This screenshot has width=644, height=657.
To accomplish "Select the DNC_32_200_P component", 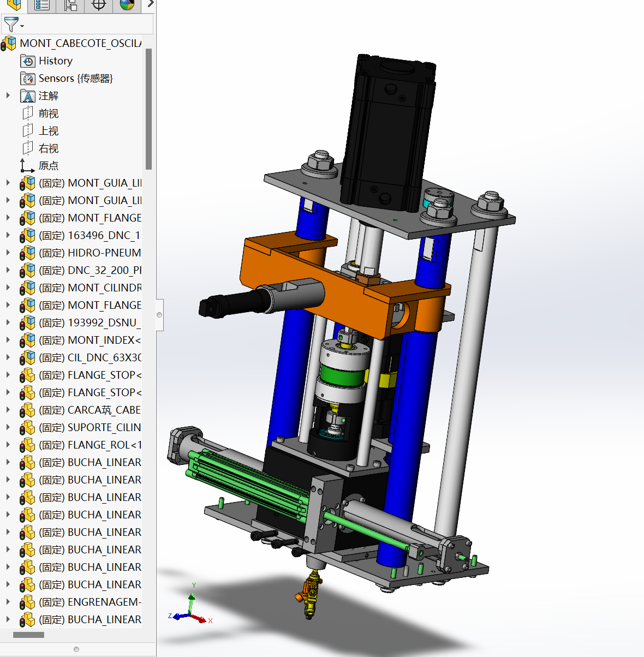I will (90, 270).
